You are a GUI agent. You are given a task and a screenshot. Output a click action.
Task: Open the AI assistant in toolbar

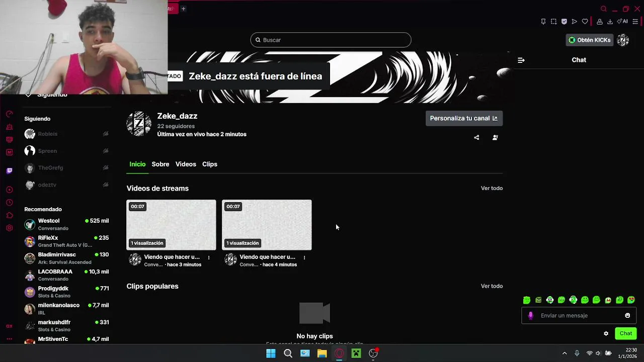pyautogui.click(x=622, y=22)
